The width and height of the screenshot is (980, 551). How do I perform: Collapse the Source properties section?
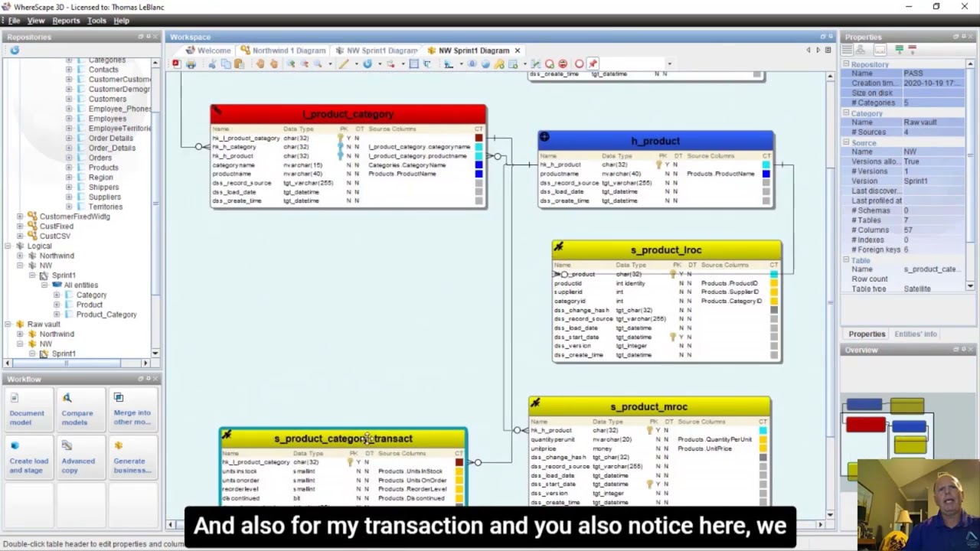point(846,143)
